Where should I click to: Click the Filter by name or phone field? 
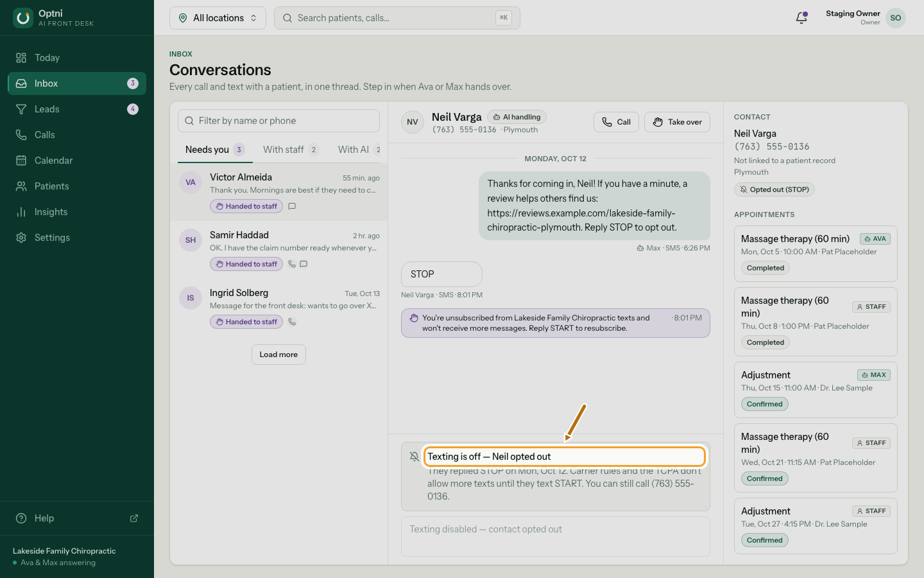[x=278, y=121]
